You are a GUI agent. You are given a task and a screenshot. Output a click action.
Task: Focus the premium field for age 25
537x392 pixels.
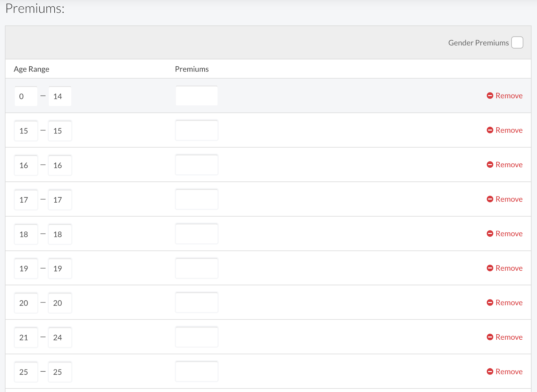(196, 372)
